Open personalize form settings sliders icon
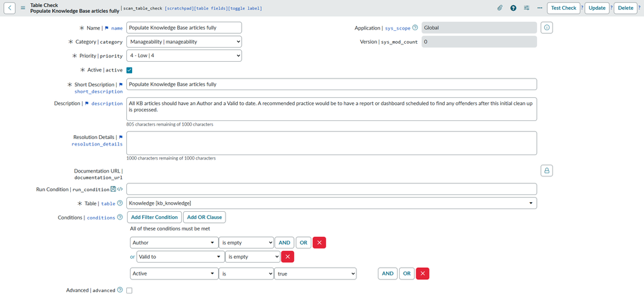The width and height of the screenshot is (644, 298). (x=527, y=8)
